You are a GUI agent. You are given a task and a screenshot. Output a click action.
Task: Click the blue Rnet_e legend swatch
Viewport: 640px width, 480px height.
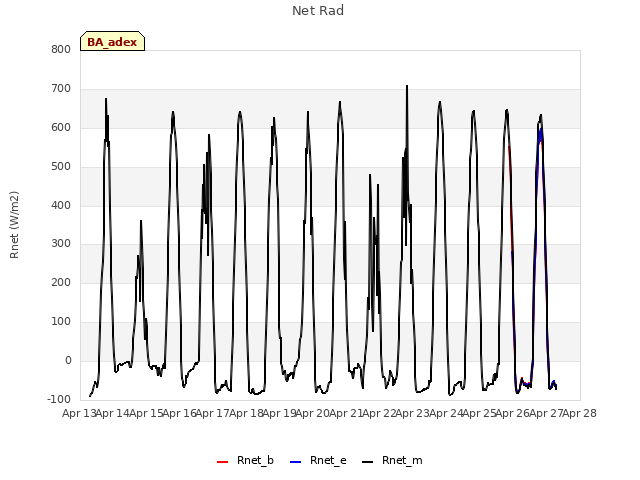296,462
